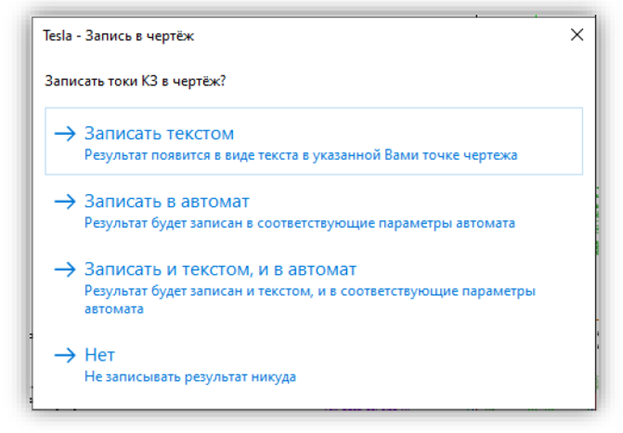Screen dimensions: 623x433
Task: Click description 'Результат будет записан в соответствующие параметры автомата'
Action: (300, 223)
